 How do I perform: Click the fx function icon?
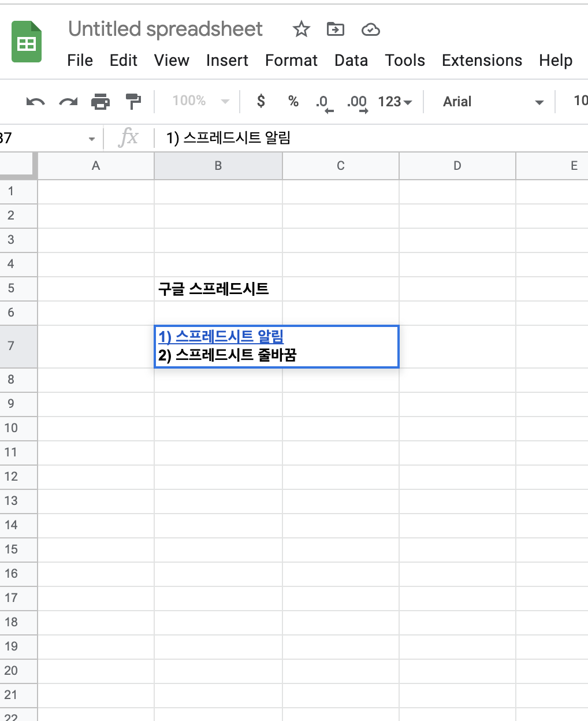click(128, 137)
